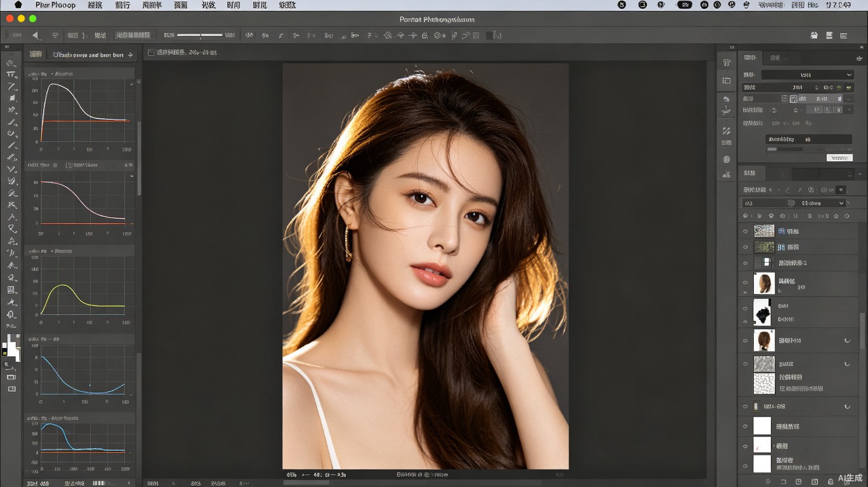This screenshot has height=487, width=868.
Task: Click the dark boxed icon ending the layer lock row
Action: [x=841, y=190]
